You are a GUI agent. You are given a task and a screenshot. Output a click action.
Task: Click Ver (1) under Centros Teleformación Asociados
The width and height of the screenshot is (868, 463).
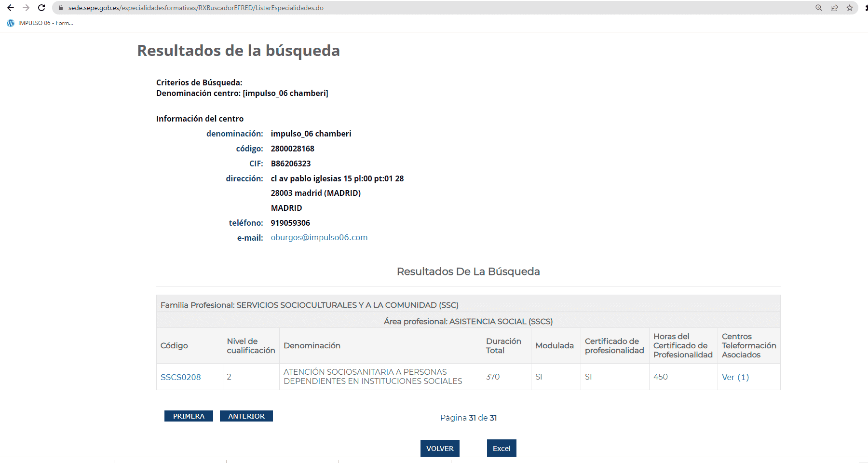[x=735, y=377]
